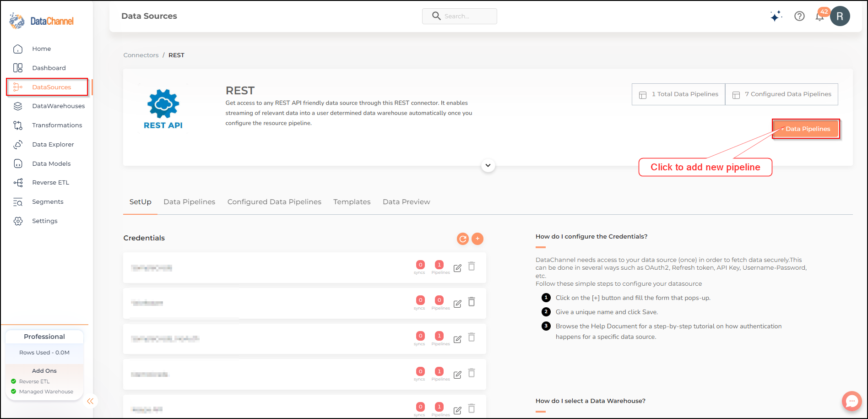Delete the third credential row
Image resolution: width=868 pixels, height=419 pixels.
point(472,337)
